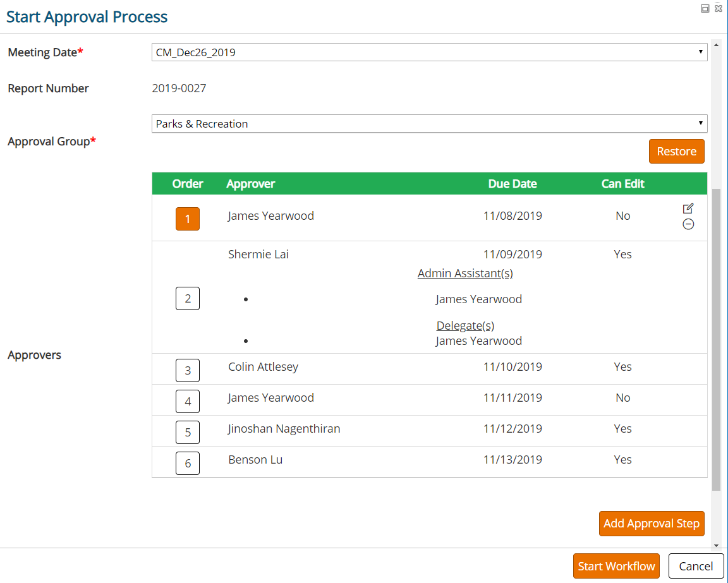Close the Start Approval Process dialog
Screen dimensions: 728x583
click(719, 8)
